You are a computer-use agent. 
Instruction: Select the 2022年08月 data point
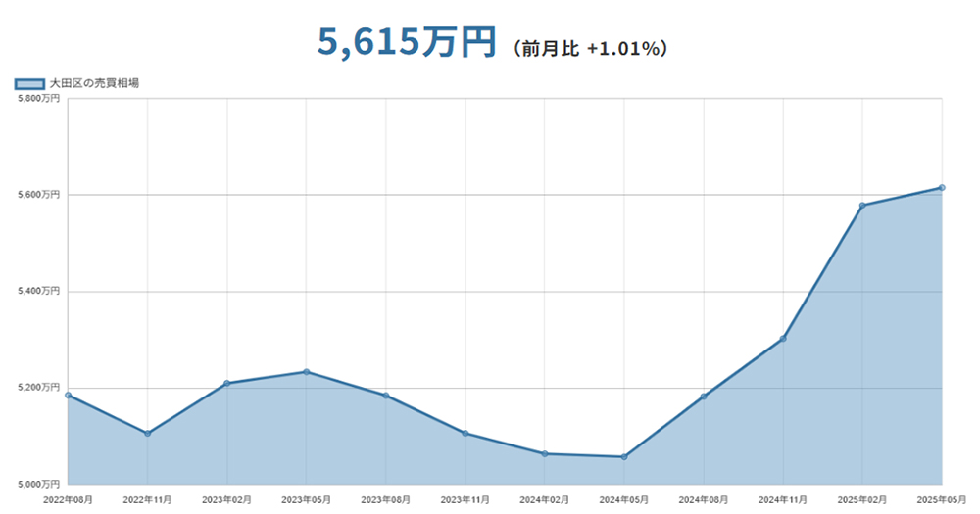pyautogui.click(x=69, y=396)
